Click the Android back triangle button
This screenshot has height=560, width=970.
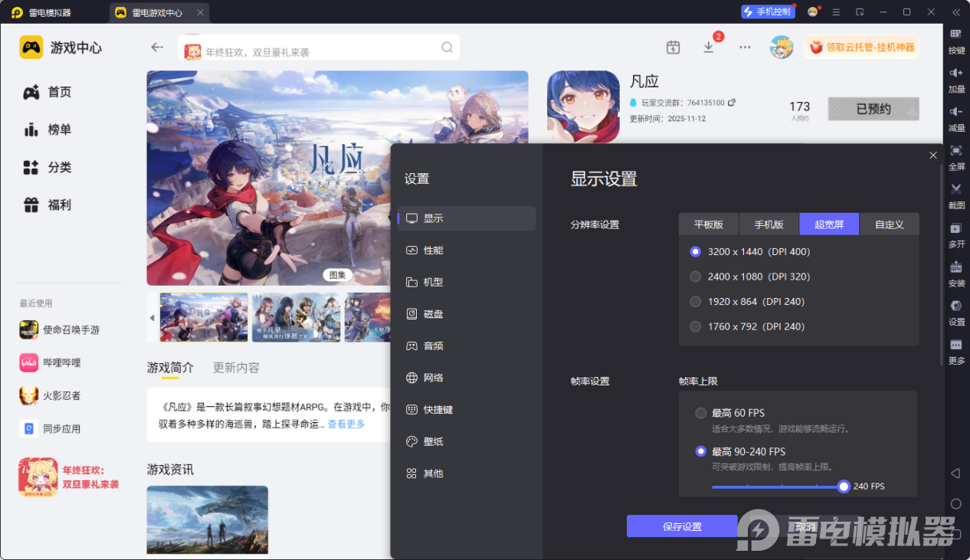point(955,473)
